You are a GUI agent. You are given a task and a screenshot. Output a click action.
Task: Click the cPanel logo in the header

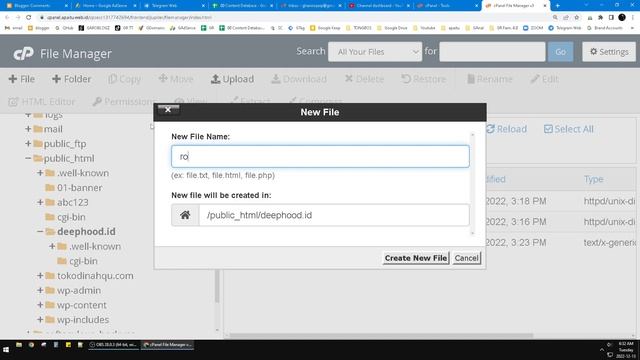coord(23,53)
